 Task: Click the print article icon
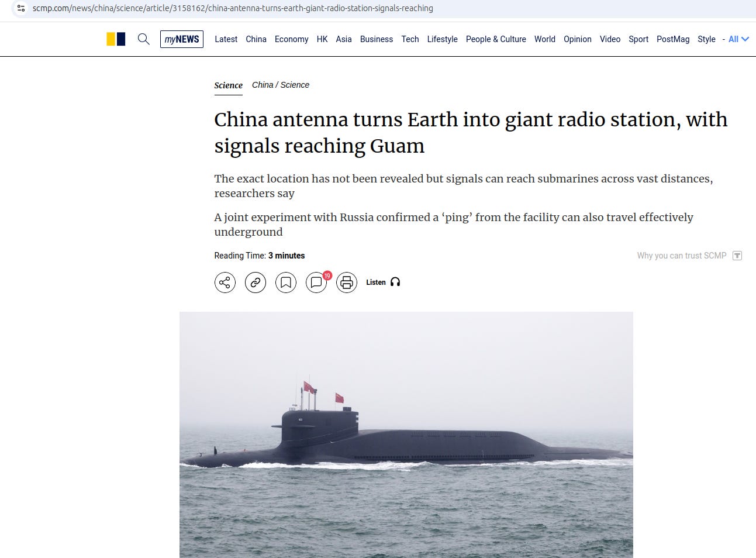[x=347, y=283]
